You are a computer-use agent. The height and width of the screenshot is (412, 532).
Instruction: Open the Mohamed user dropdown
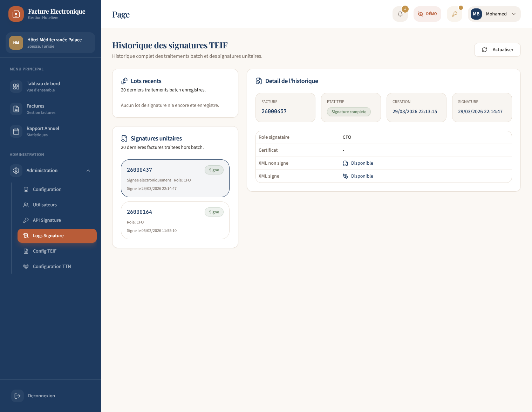point(494,14)
